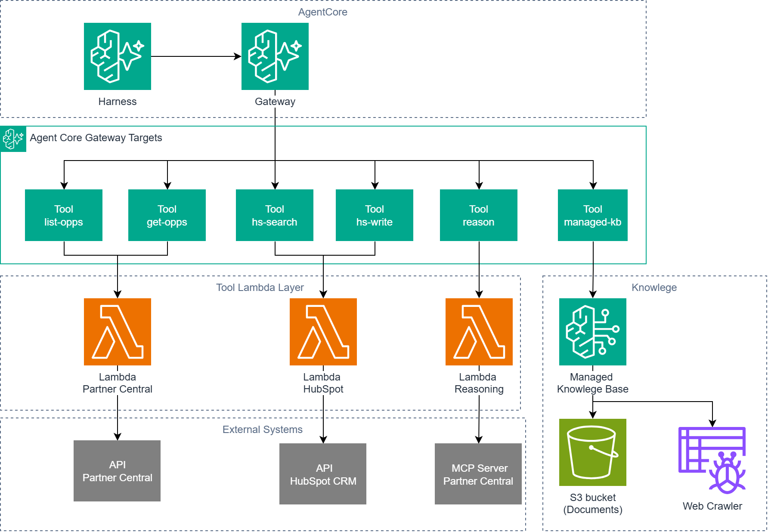768x532 pixels.
Task: Select the External Systems group label
Action: point(263,430)
